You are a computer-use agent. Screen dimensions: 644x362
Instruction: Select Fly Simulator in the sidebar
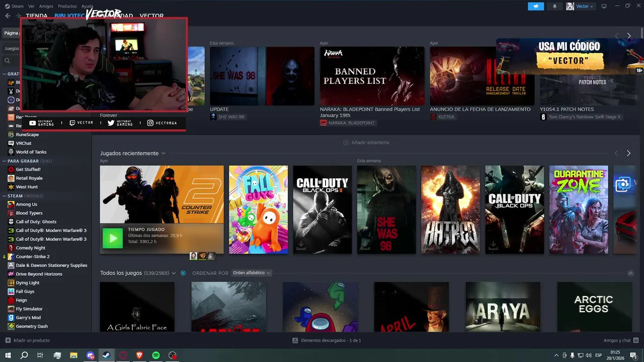tap(29, 309)
